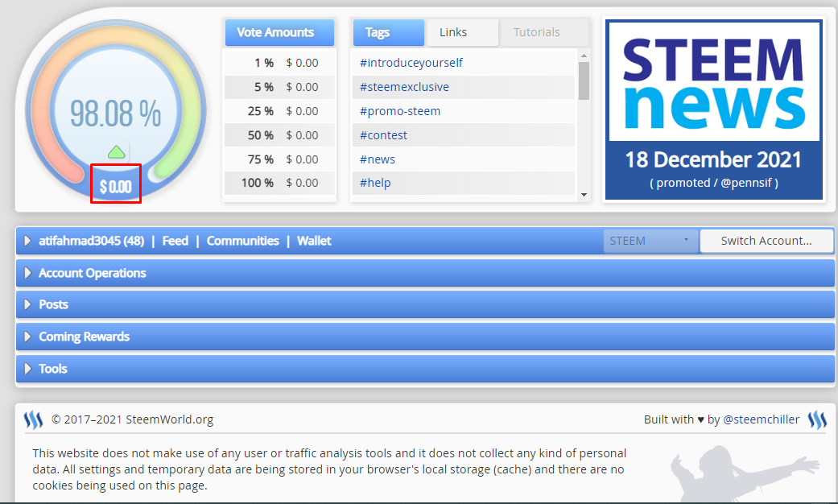Switch to the Tags tab
The width and height of the screenshot is (838, 504).
[x=389, y=32]
